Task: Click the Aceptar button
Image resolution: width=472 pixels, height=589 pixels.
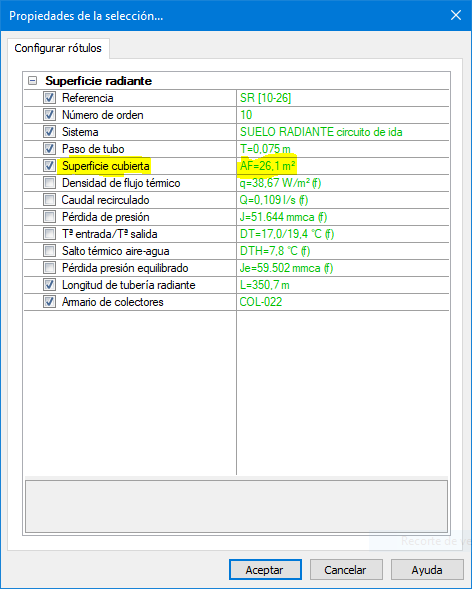Action: coord(265,569)
